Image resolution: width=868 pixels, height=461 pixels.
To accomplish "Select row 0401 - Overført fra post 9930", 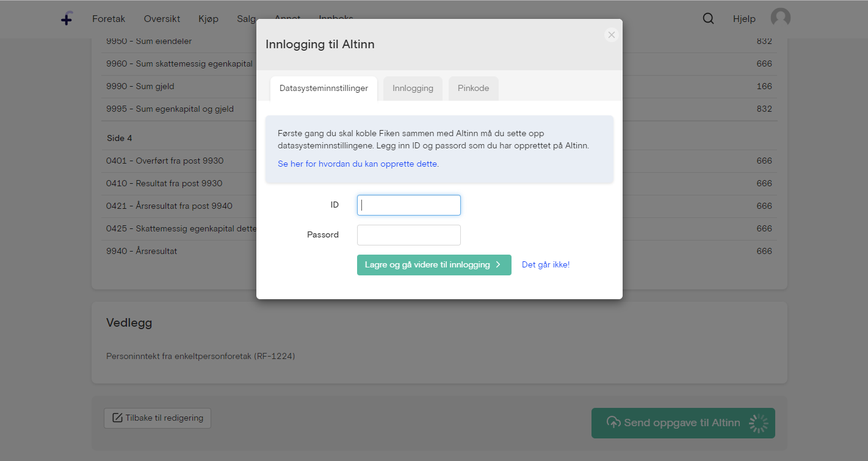I will point(439,161).
